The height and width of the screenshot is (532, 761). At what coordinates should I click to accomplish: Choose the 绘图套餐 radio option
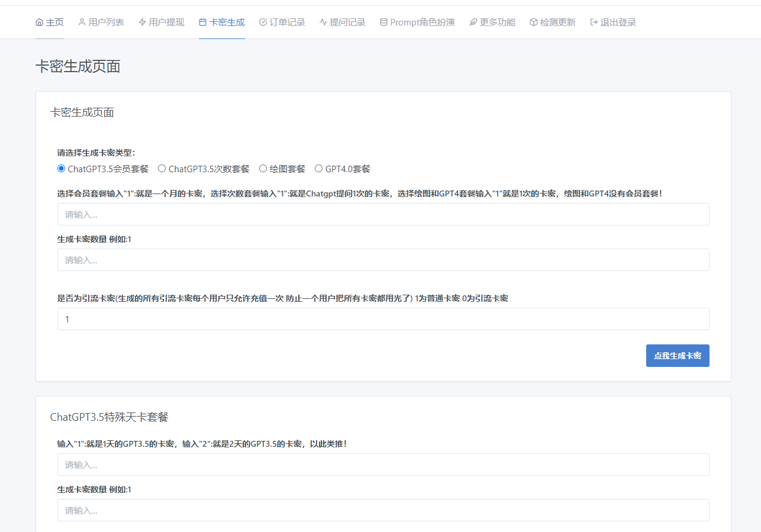coord(263,169)
